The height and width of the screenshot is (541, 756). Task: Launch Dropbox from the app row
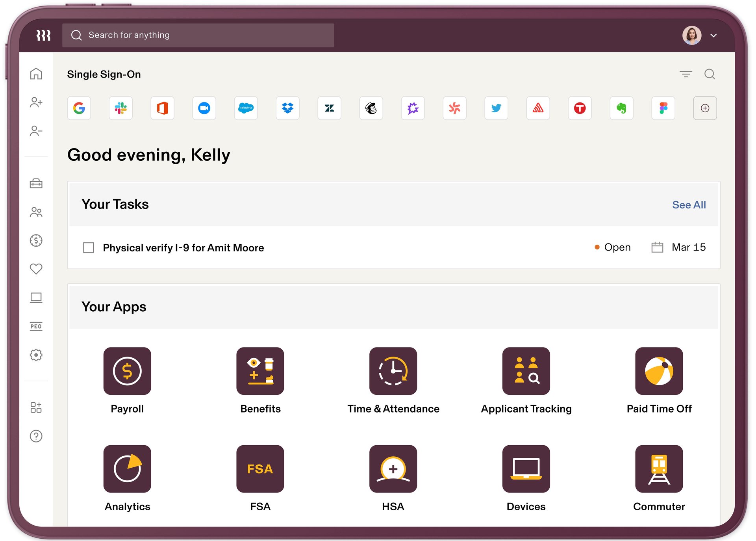point(287,108)
